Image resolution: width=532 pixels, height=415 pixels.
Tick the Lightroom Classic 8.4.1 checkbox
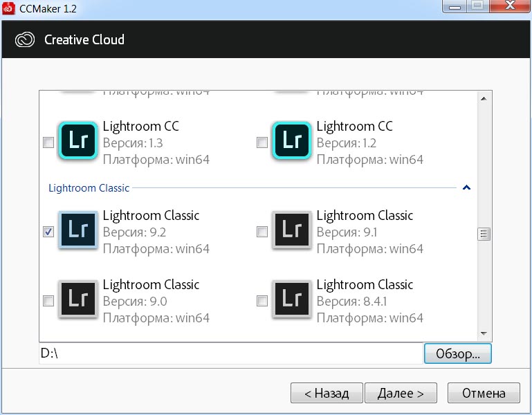click(262, 301)
